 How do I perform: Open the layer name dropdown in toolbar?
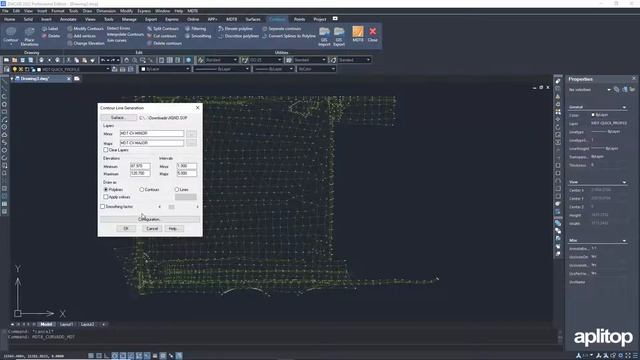click(108, 69)
